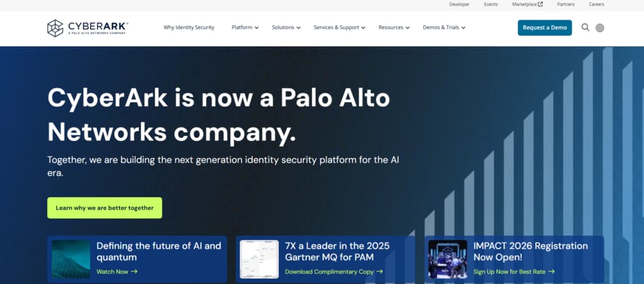
Task: Click the 'Together, we are building' subheading
Action: 223,166
